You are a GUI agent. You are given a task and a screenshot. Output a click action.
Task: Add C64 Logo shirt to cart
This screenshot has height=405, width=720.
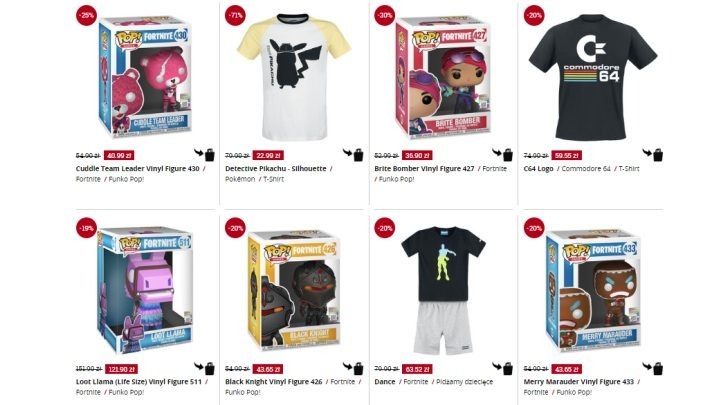pos(652,154)
